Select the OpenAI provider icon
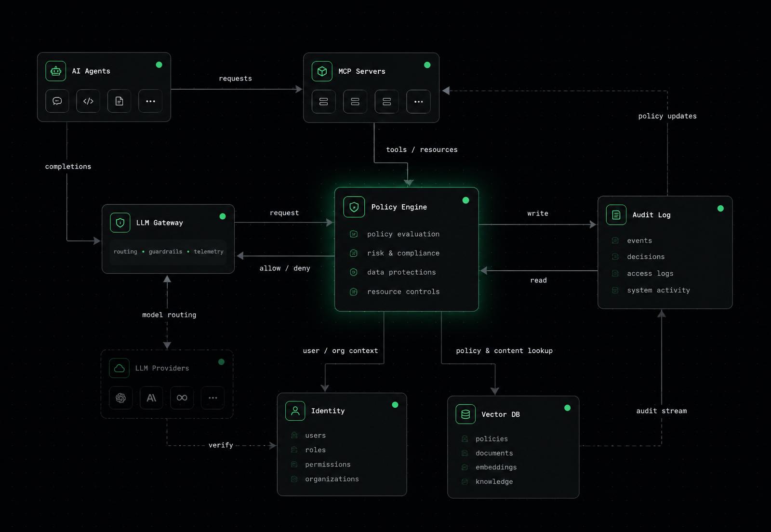This screenshot has width=771, height=532. coord(121,398)
